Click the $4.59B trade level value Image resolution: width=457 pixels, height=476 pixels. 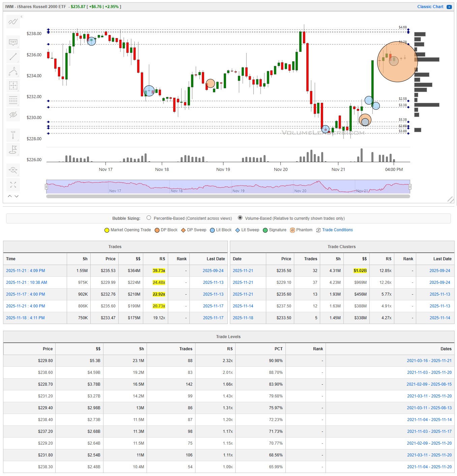pos(94,373)
